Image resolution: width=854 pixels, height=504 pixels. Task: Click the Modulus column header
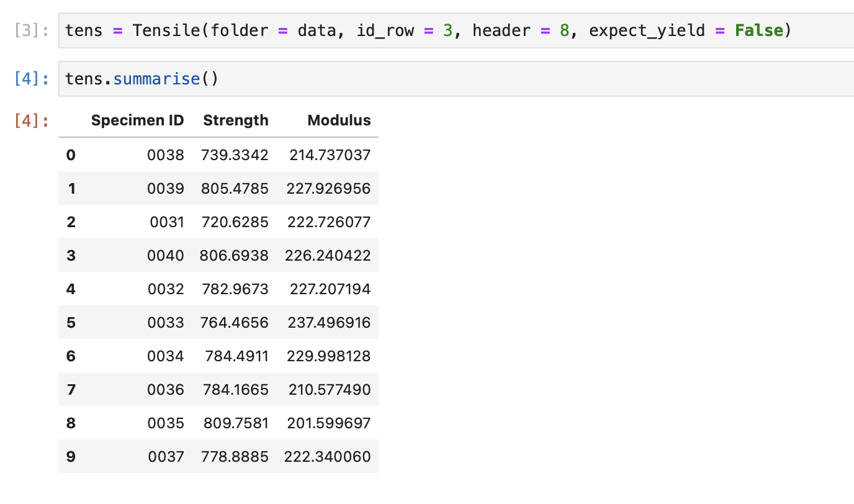(339, 120)
